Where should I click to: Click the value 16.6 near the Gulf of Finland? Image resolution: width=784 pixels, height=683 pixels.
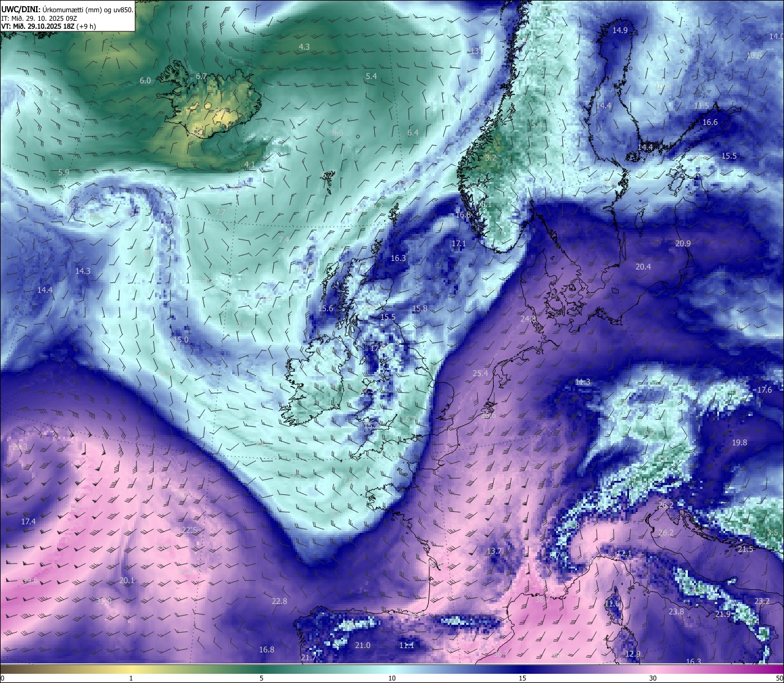coord(710,123)
